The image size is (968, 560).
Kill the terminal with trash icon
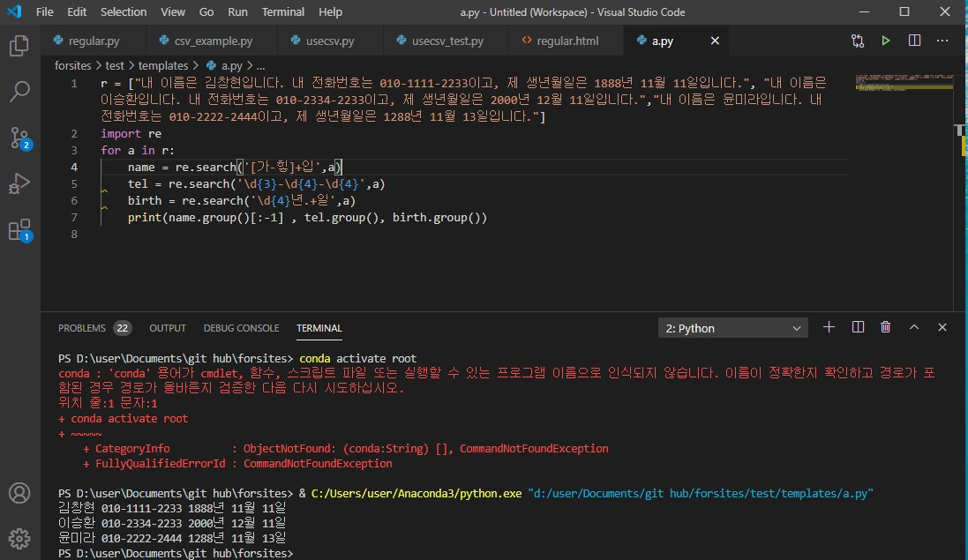(885, 327)
